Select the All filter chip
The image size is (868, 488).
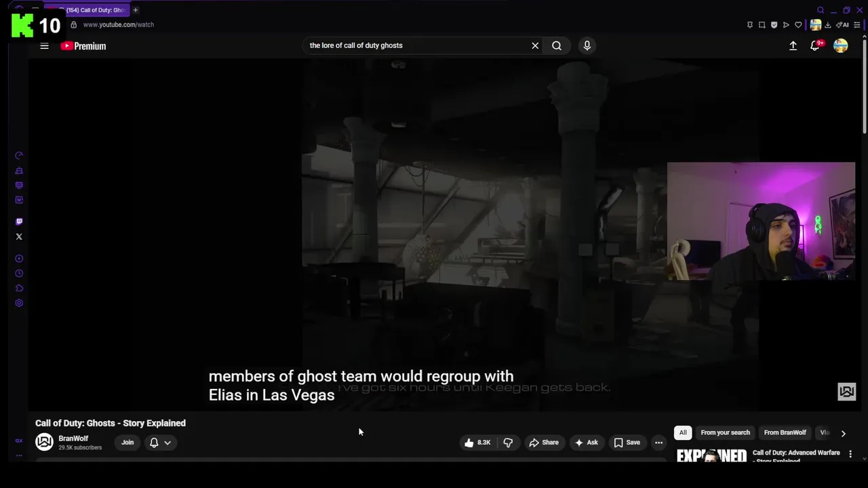point(683,432)
